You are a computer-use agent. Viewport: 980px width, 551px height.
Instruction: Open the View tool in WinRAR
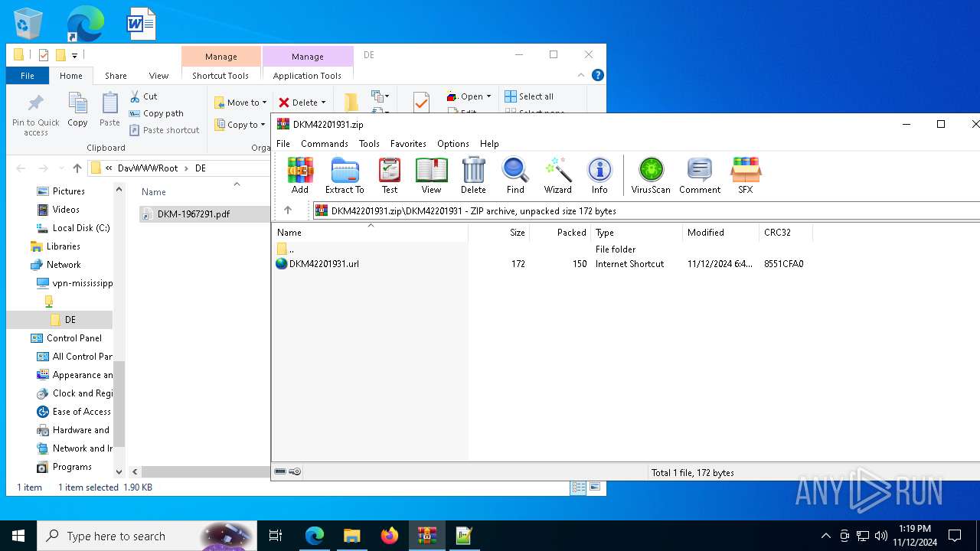[431, 175]
